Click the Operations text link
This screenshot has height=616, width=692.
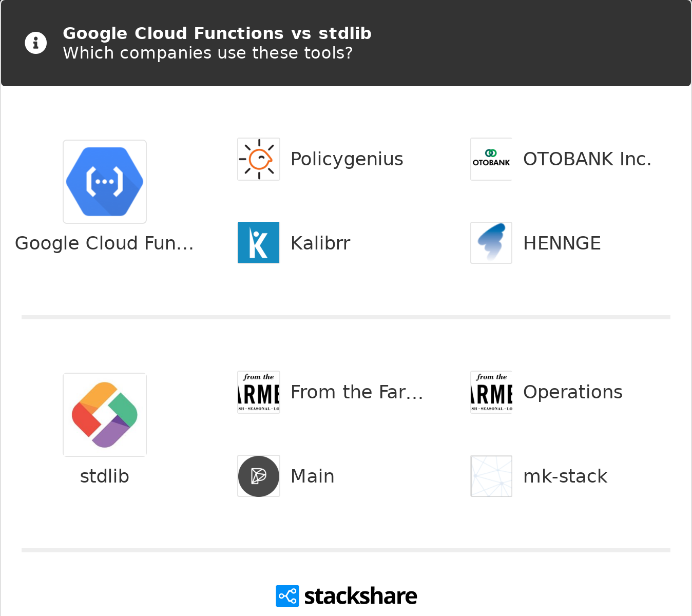573,392
